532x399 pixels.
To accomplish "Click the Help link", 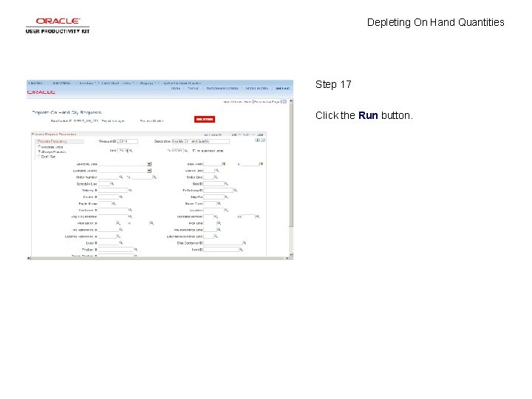I will (x=248, y=102).
